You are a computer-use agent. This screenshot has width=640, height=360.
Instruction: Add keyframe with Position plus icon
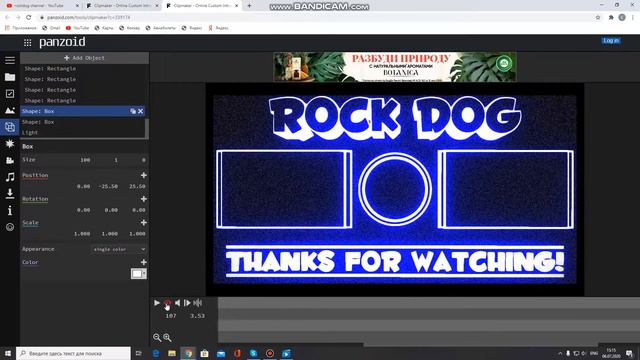click(144, 175)
